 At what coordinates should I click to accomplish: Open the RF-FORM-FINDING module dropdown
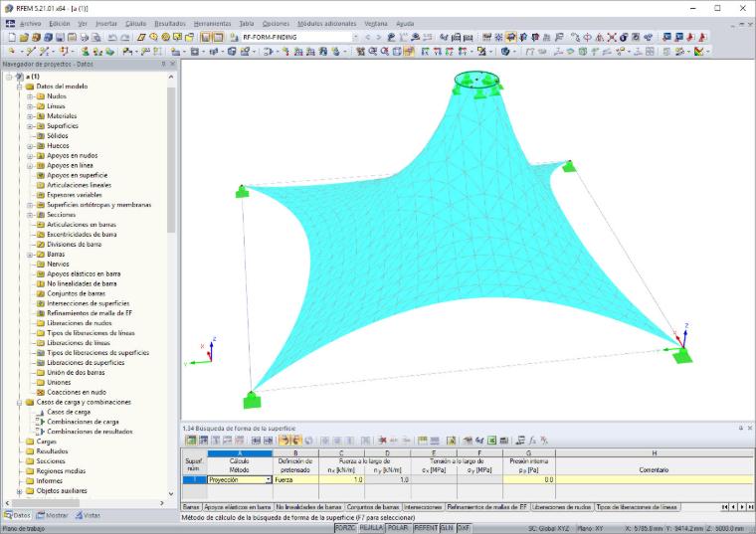[356, 37]
